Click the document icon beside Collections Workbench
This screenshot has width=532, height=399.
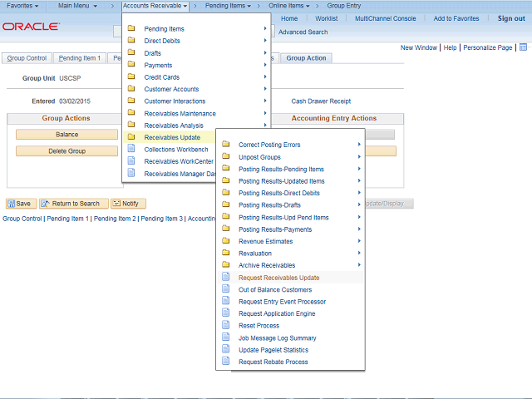131,149
